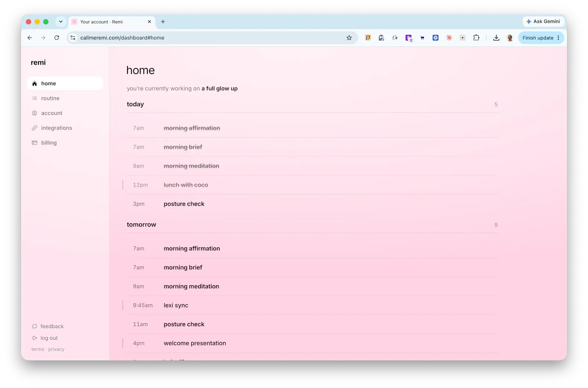The height and width of the screenshot is (388, 588).
Task: Open a new browser tab
Action: point(163,22)
